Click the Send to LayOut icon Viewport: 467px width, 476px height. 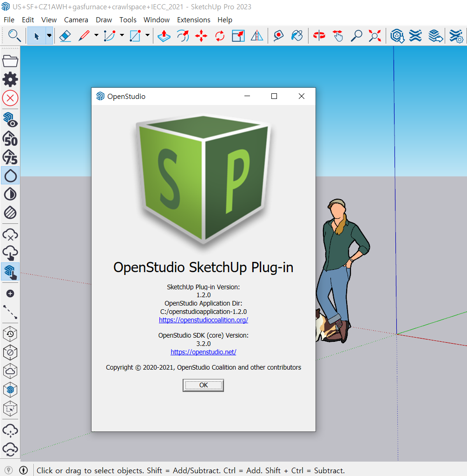coord(435,36)
